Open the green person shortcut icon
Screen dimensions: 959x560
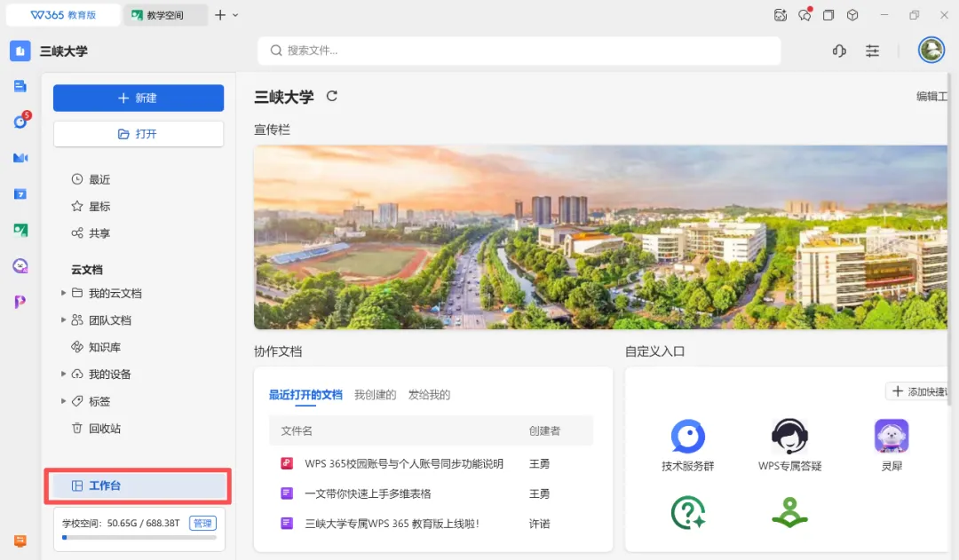789,512
